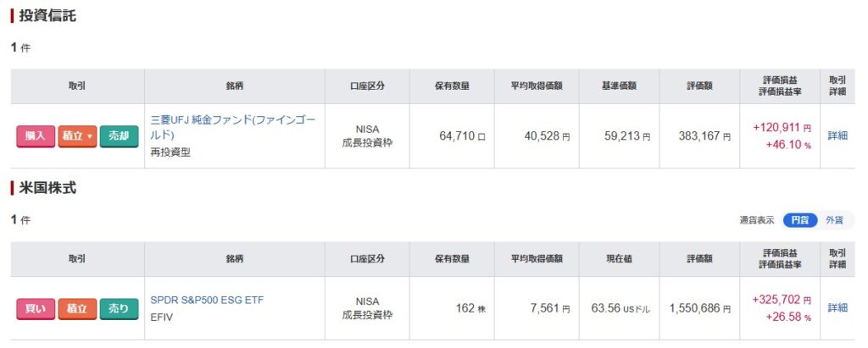Switch currency display to 外貨

pyautogui.click(x=834, y=220)
